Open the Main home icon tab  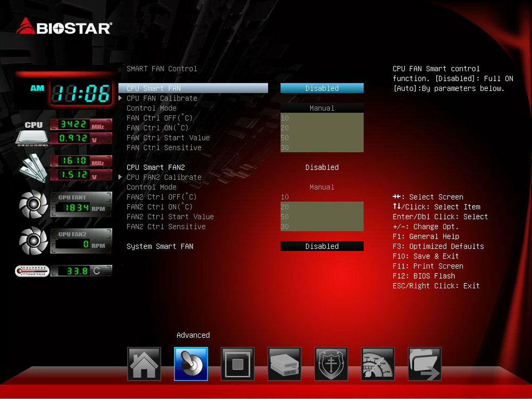tap(144, 364)
